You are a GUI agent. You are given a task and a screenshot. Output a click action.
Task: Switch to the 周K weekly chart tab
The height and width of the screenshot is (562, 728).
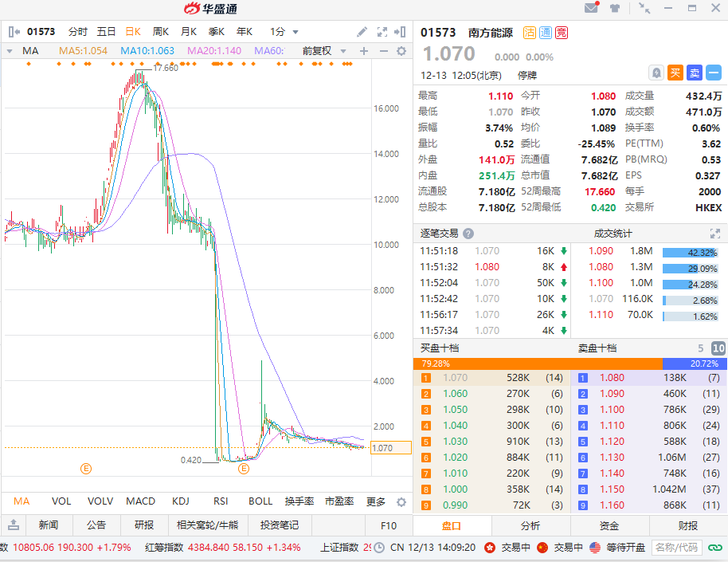tap(161, 32)
